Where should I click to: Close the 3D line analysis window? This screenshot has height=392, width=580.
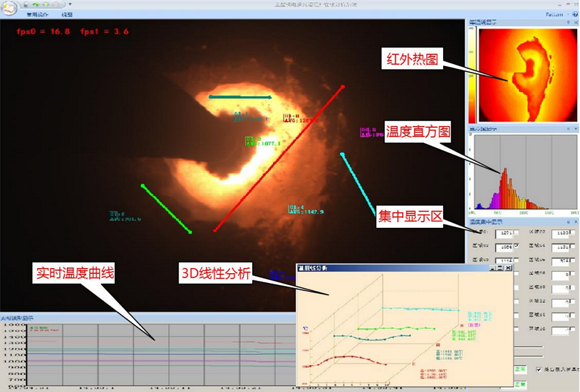(x=509, y=268)
